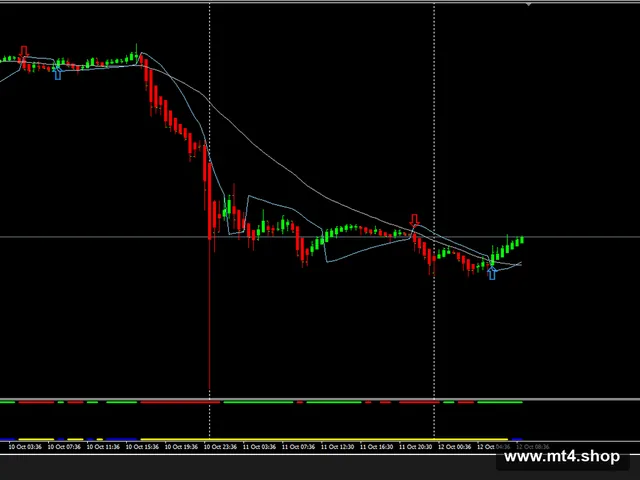Click the chart shift triangle at top edge
This screenshot has width=640, height=480.
(x=529, y=4)
